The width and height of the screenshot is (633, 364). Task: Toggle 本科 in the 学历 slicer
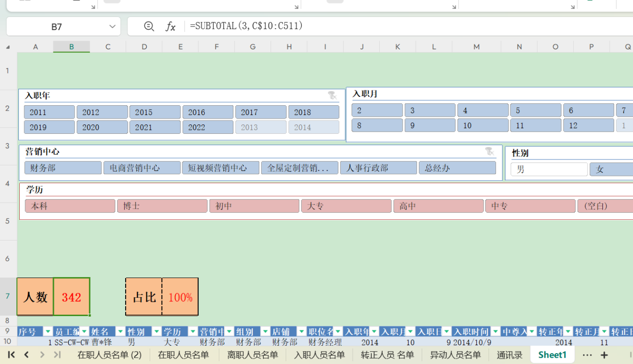point(70,206)
